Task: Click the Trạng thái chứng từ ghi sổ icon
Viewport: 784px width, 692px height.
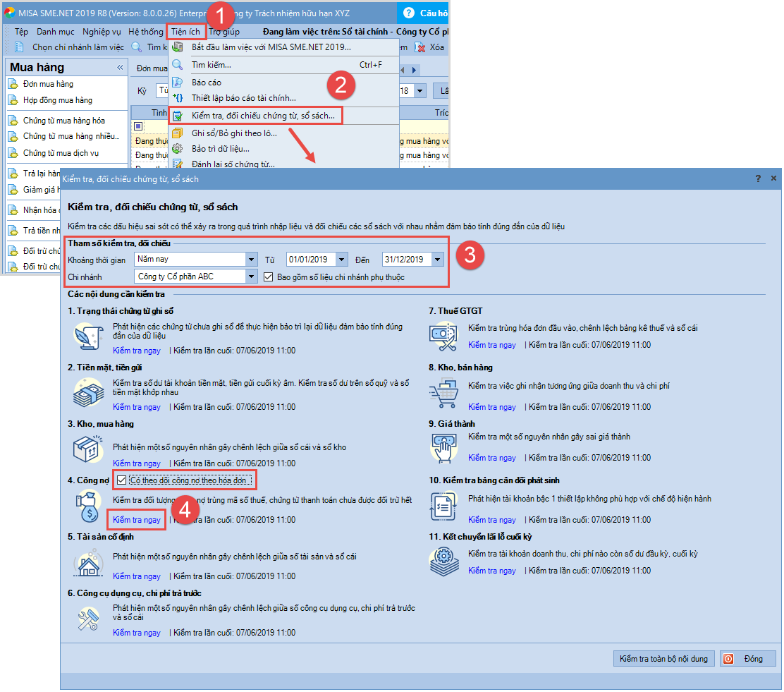Action: (x=89, y=336)
